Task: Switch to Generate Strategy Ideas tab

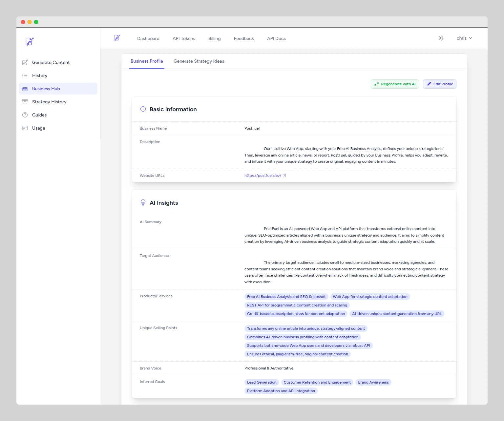Action: 199,61
